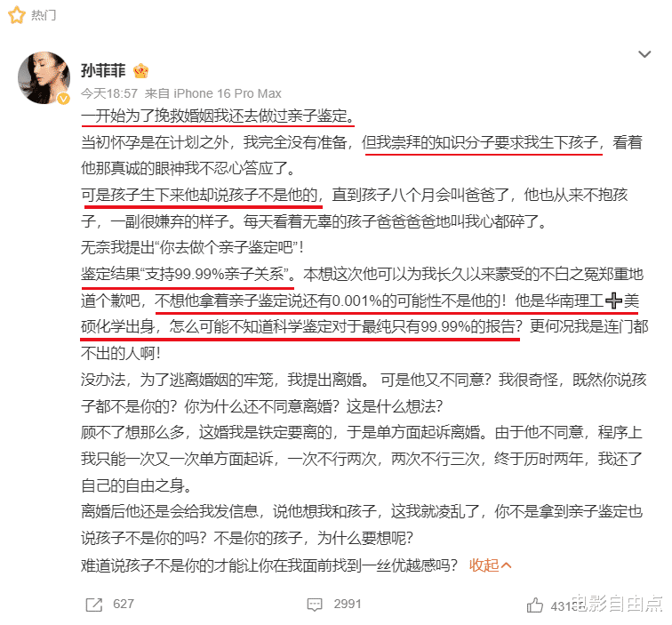Click the 今天18:57 post timestamp
This screenshot has height=625, width=672.
[109, 93]
